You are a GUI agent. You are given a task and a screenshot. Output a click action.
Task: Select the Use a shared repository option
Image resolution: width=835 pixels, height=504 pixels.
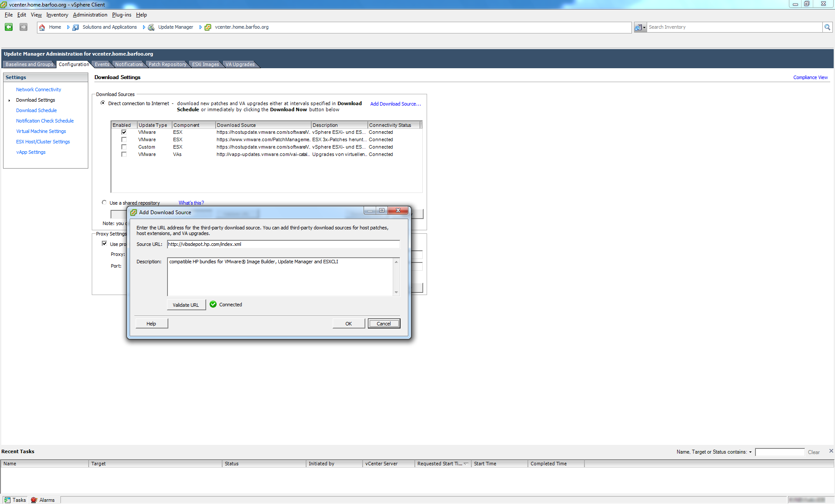[104, 202]
